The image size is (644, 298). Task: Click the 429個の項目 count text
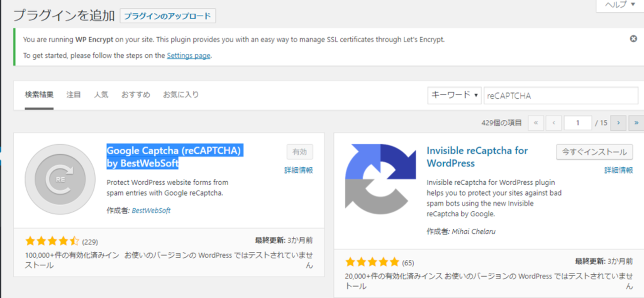point(501,123)
